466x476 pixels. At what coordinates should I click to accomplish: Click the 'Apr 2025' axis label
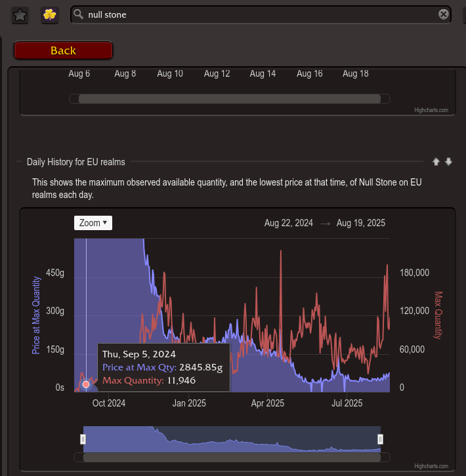[268, 403]
